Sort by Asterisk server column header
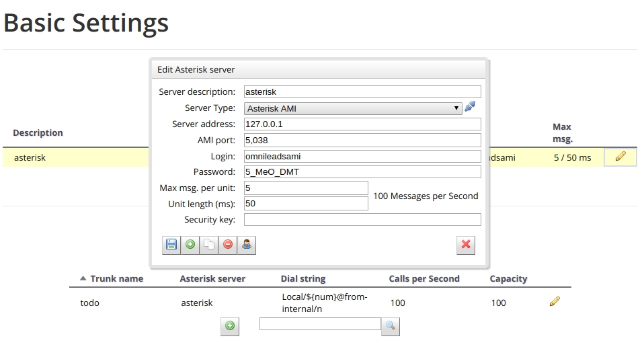The width and height of the screenshot is (644, 353). (212, 278)
